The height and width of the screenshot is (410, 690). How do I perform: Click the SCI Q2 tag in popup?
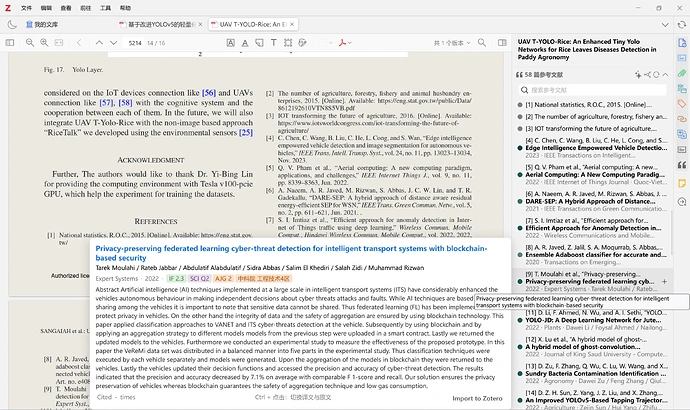click(x=199, y=278)
